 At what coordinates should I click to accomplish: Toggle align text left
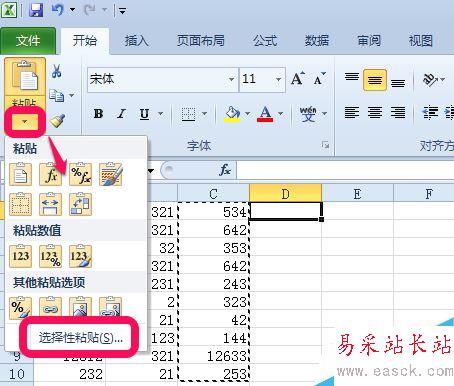[x=352, y=113]
